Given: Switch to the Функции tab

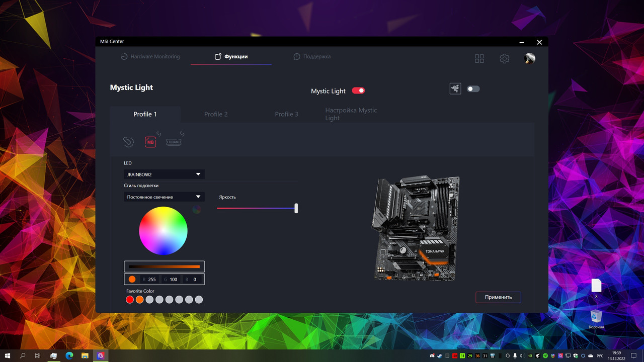Looking at the screenshot, I should 231,57.
